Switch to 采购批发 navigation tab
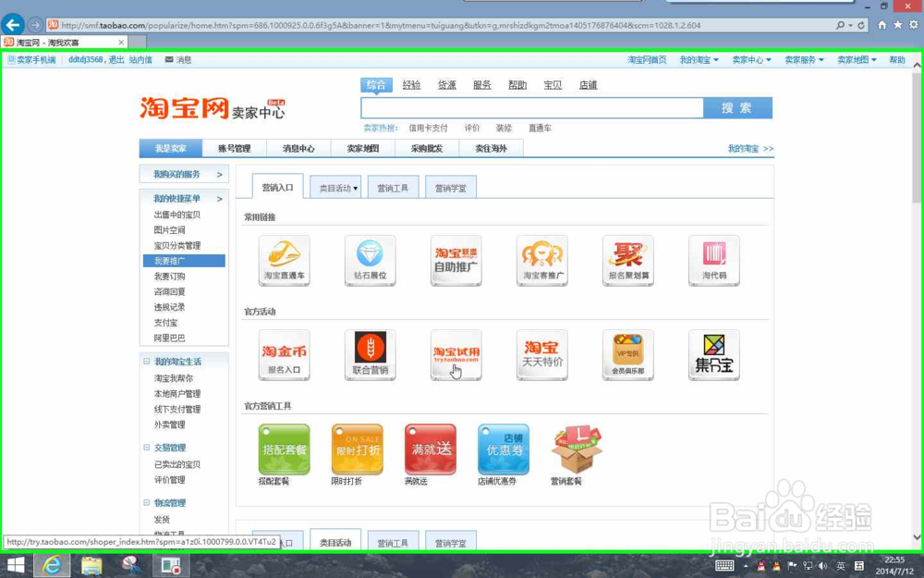924x578 pixels. (x=427, y=149)
